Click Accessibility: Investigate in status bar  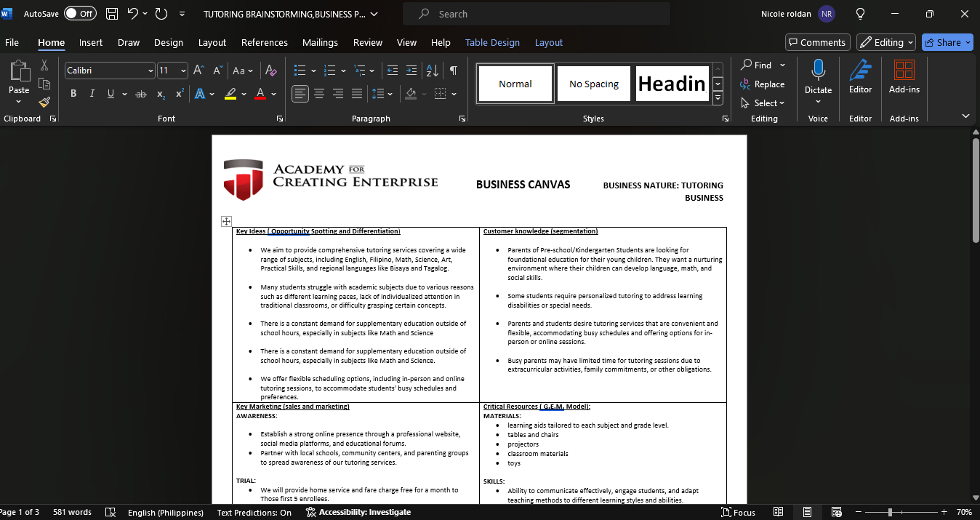click(x=358, y=512)
